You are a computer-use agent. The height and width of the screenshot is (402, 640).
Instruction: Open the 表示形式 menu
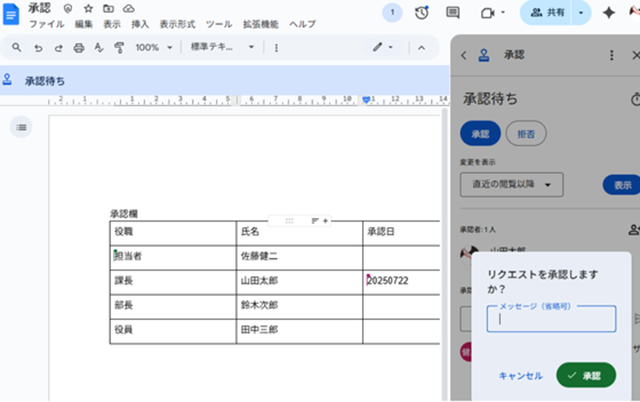point(177,23)
